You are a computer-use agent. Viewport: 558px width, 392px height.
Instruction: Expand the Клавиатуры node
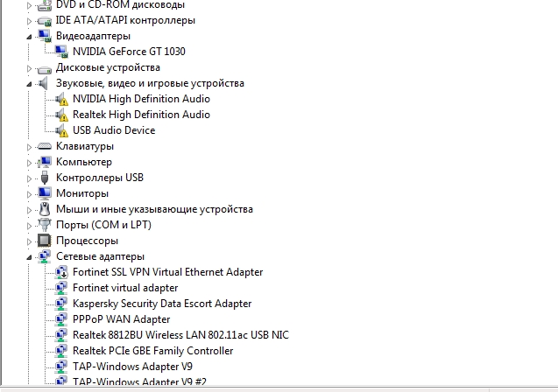tap(29, 147)
